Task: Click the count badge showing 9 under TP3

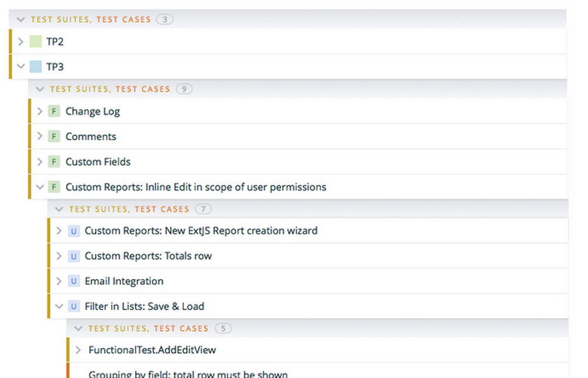Action: [x=184, y=88]
